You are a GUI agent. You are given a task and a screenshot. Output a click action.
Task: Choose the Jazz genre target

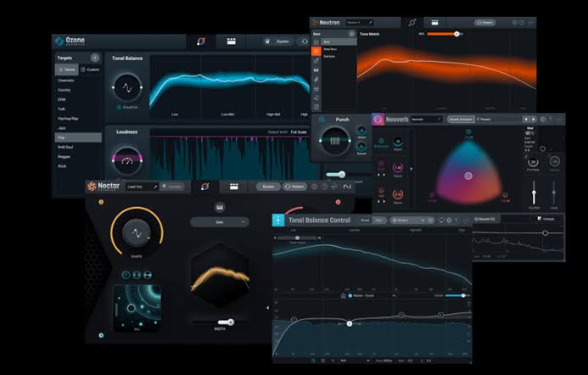point(62,128)
